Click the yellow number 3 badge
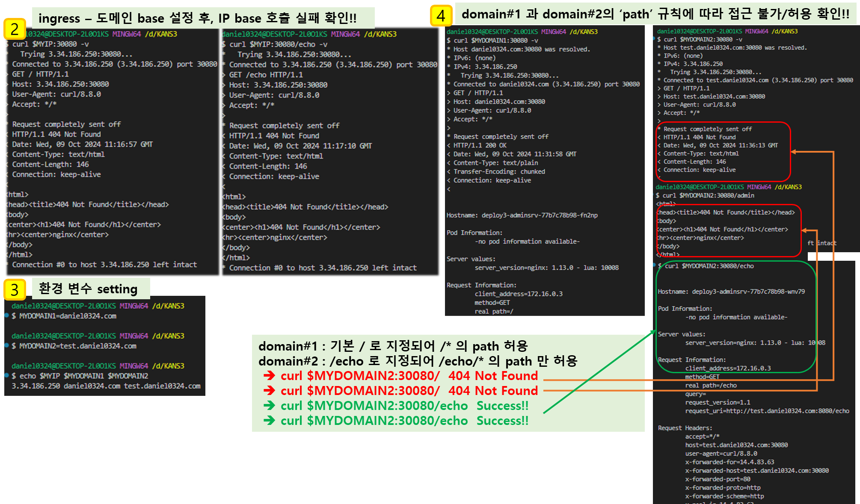This screenshot has width=860, height=504. (15, 289)
